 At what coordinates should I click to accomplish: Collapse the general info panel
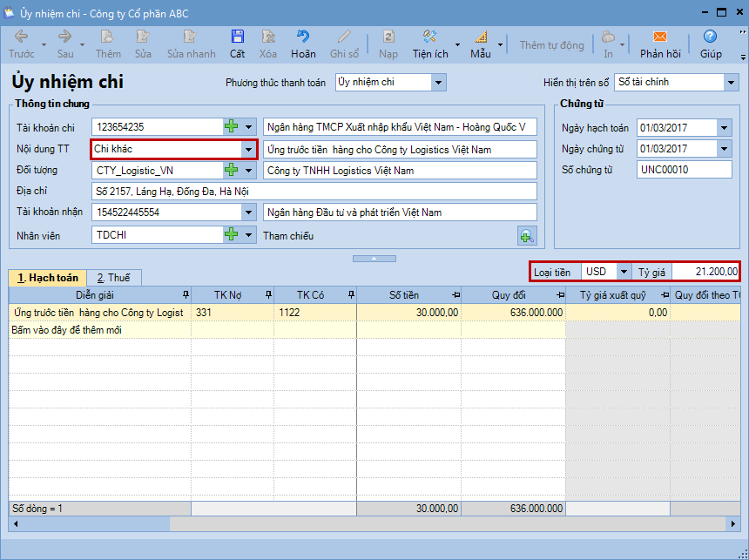click(374, 259)
